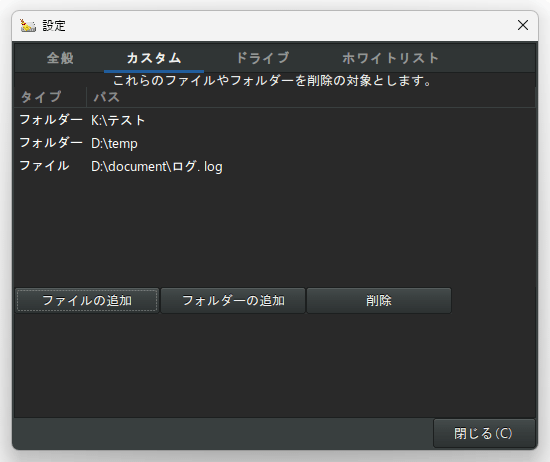
Task: Click the ファイル type cell for ログ.log
Action: point(44,166)
